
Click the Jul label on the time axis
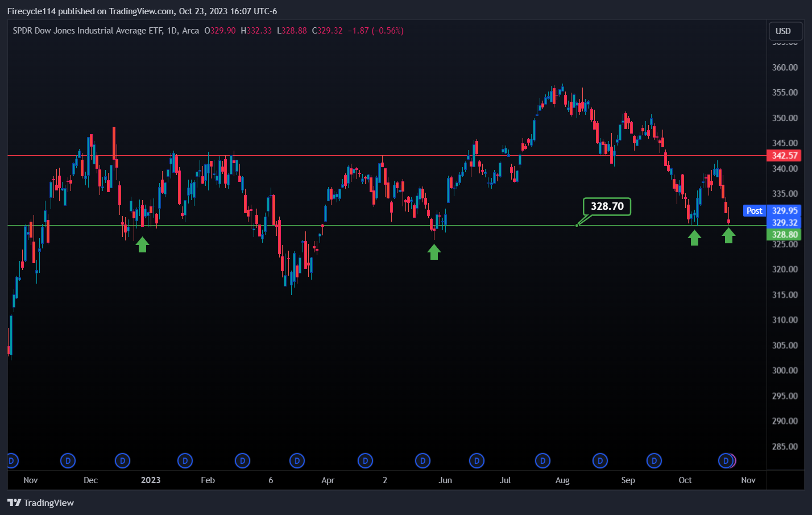coord(505,480)
